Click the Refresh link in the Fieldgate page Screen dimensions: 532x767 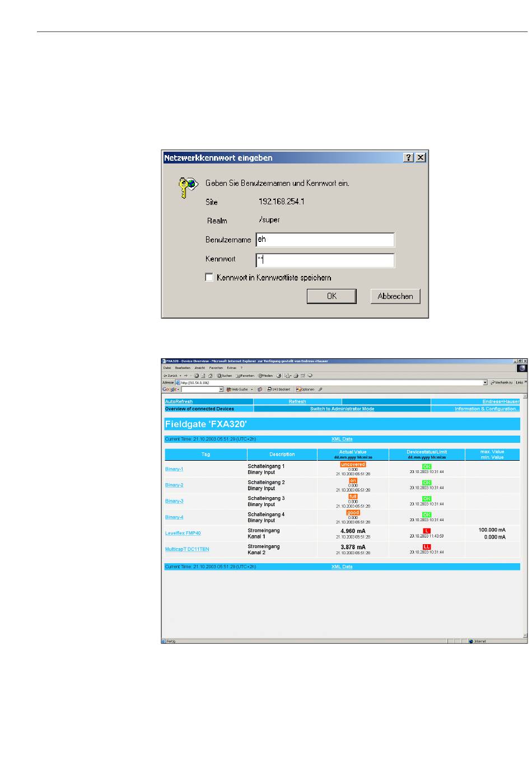297,401
